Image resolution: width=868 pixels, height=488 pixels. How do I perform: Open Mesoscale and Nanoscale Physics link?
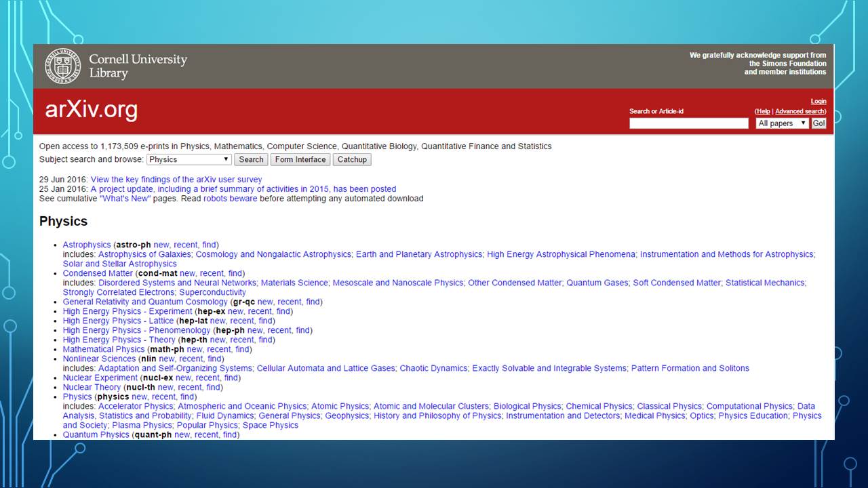397,283
